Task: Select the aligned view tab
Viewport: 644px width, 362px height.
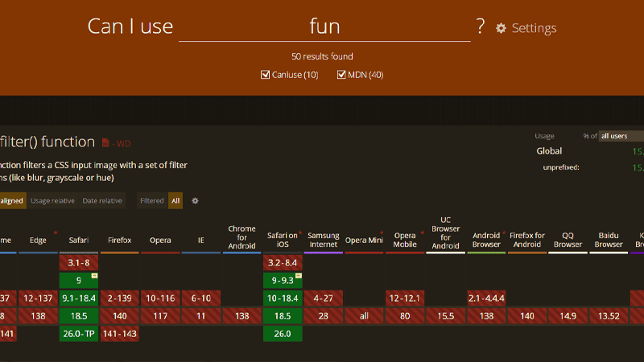Action: (x=11, y=200)
